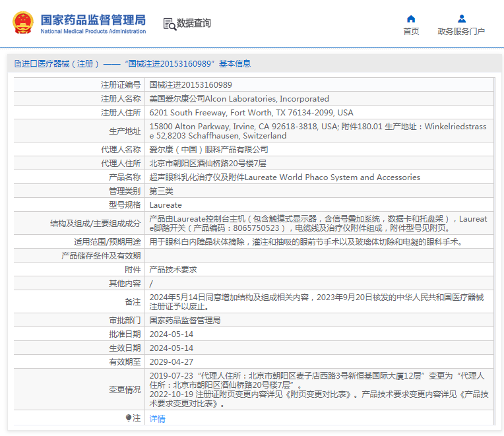504x436 pixels.
Task: Click the document icon before 进口医疗器械
Action: [18, 63]
